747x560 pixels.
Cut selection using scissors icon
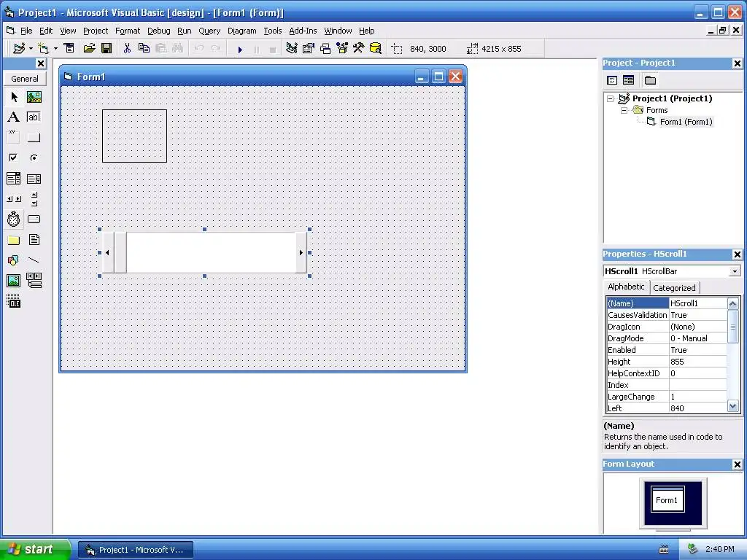pos(127,48)
